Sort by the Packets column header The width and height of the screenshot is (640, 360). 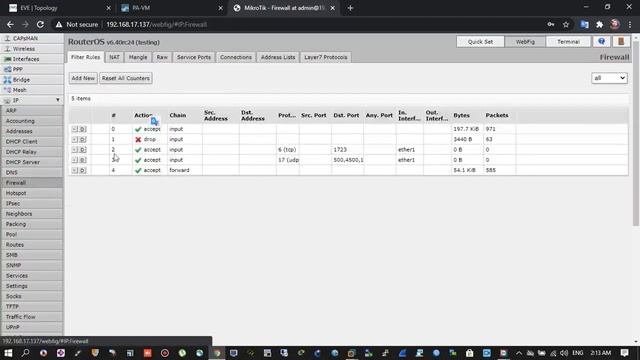click(497, 116)
